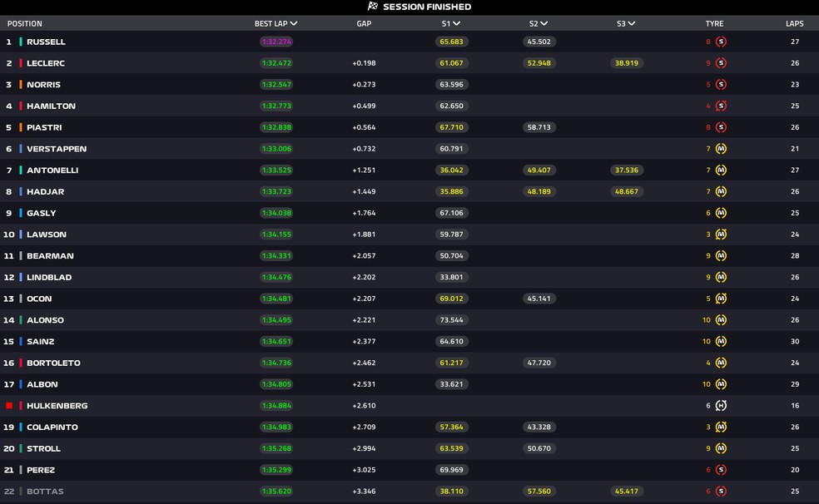Select the soft tyre icon for Bottas
This screenshot has width=819, height=504.
point(721,491)
